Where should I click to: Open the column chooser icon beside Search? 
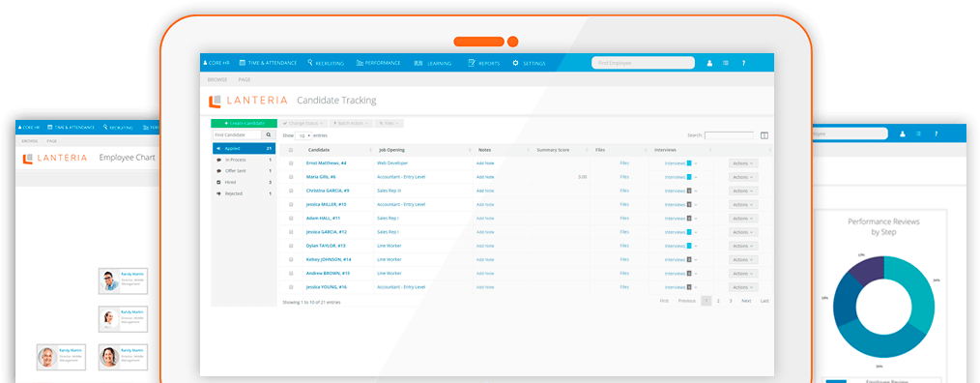[x=764, y=135]
